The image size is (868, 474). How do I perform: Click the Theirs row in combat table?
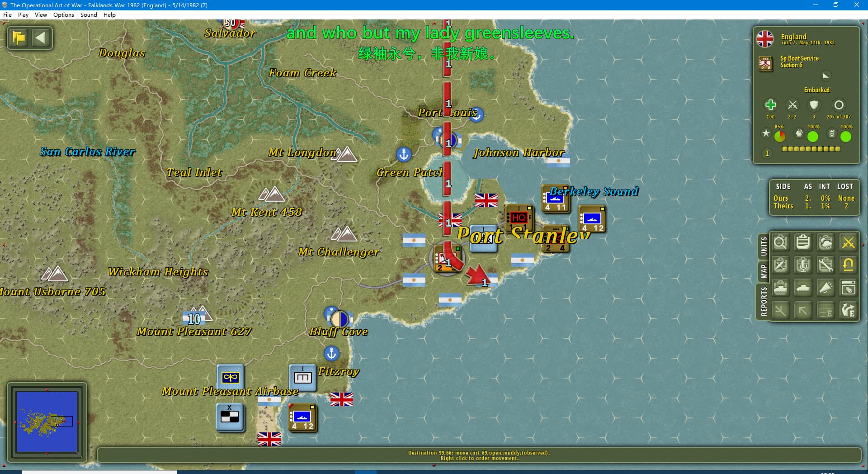click(x=814, y=206)
